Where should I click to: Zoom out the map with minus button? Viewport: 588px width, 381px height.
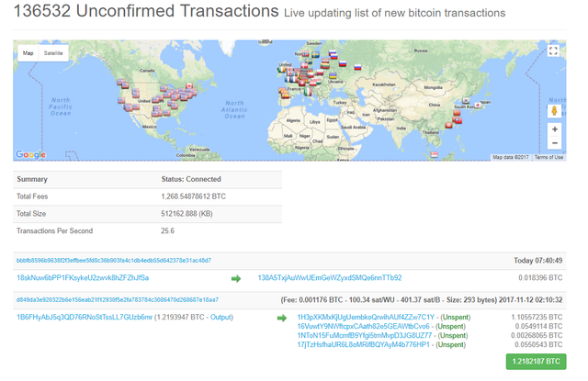pos(555,143)
